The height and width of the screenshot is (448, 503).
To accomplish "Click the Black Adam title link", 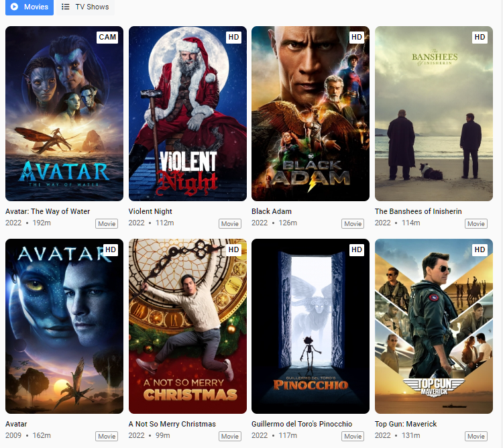I will coord(272,211).
